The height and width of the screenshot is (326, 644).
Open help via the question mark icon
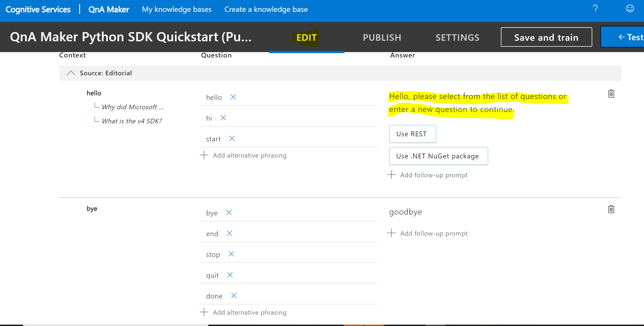(x=595, y=8)
